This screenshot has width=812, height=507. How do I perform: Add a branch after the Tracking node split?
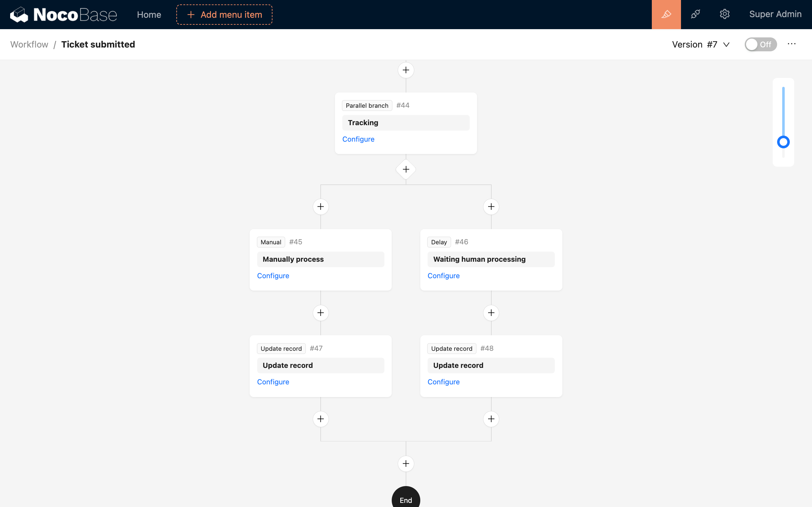coord(406,169)
